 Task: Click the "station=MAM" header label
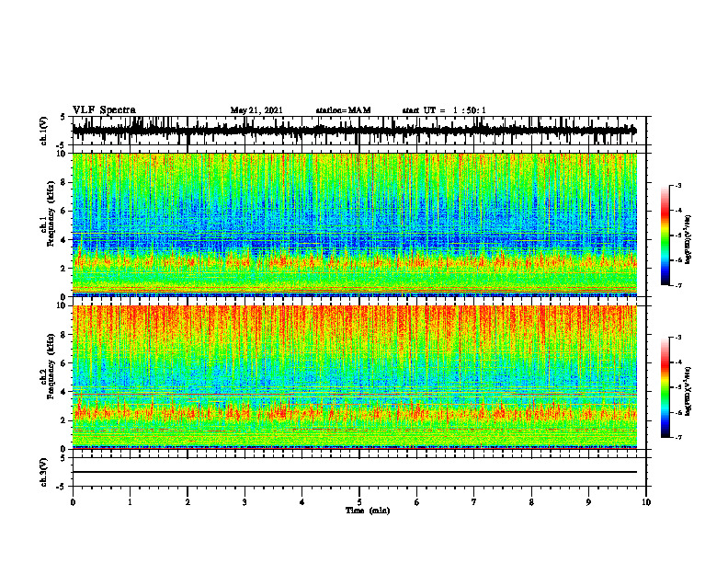pyautogui.click(x=343, y=110)
